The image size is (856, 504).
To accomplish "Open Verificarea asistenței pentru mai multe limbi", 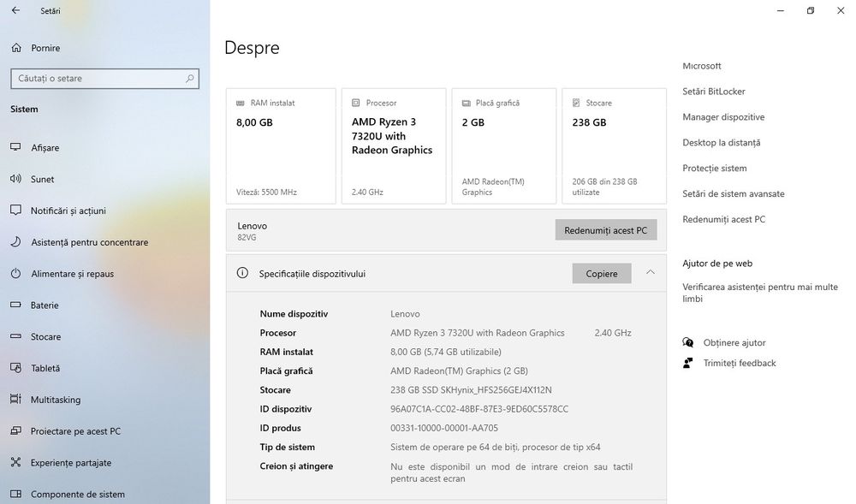I will coord(760,293).
